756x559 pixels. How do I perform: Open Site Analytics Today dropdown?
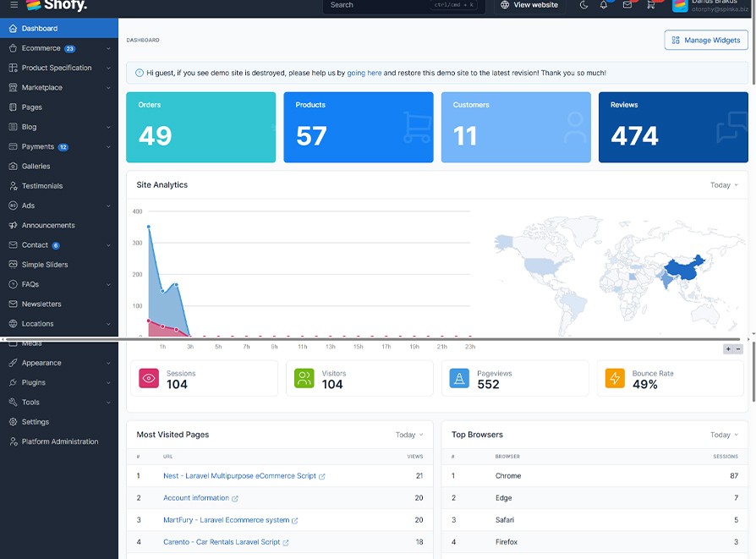coord(724,185)
